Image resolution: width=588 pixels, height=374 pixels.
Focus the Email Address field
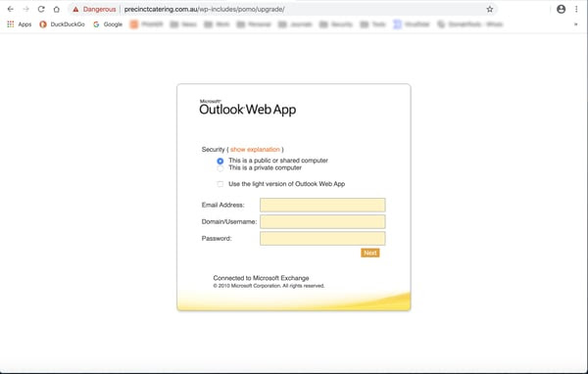(x=322, y=205)
